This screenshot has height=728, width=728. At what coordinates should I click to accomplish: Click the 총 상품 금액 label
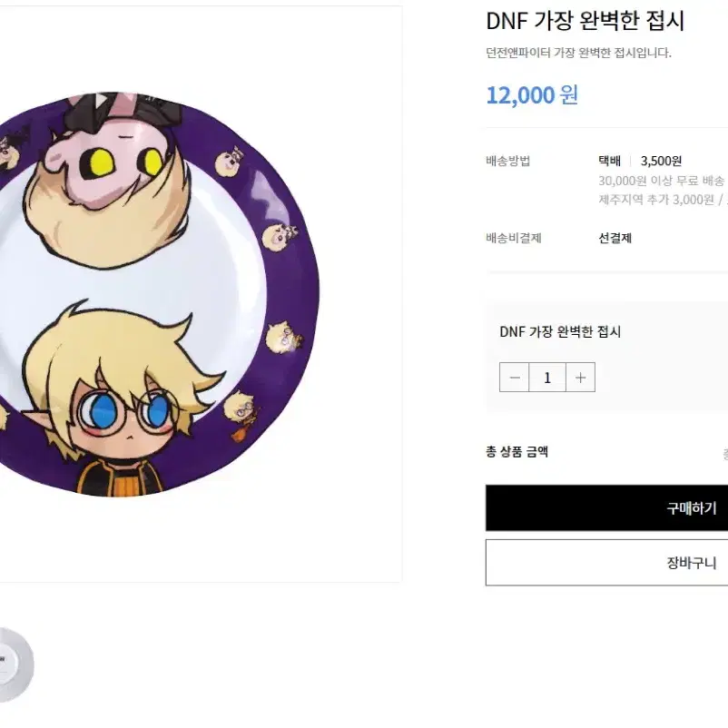point(517,452)
